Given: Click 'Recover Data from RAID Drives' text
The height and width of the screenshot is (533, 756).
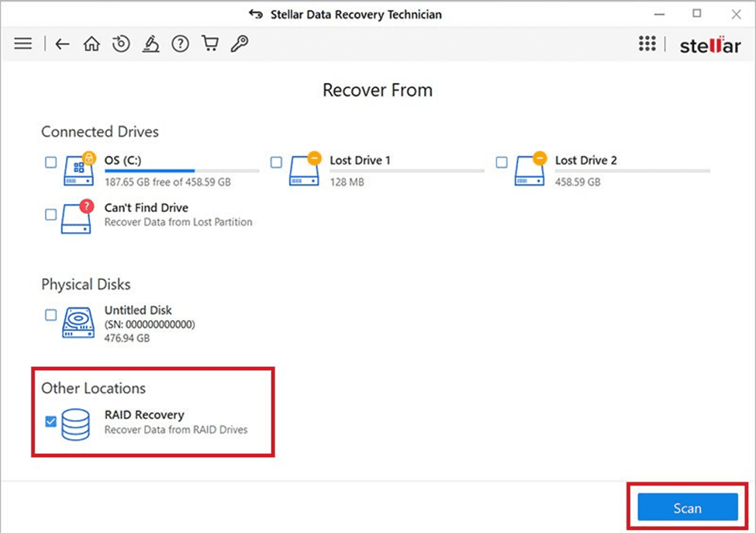Looking at the screenshot, I should [x=176, y=429].
